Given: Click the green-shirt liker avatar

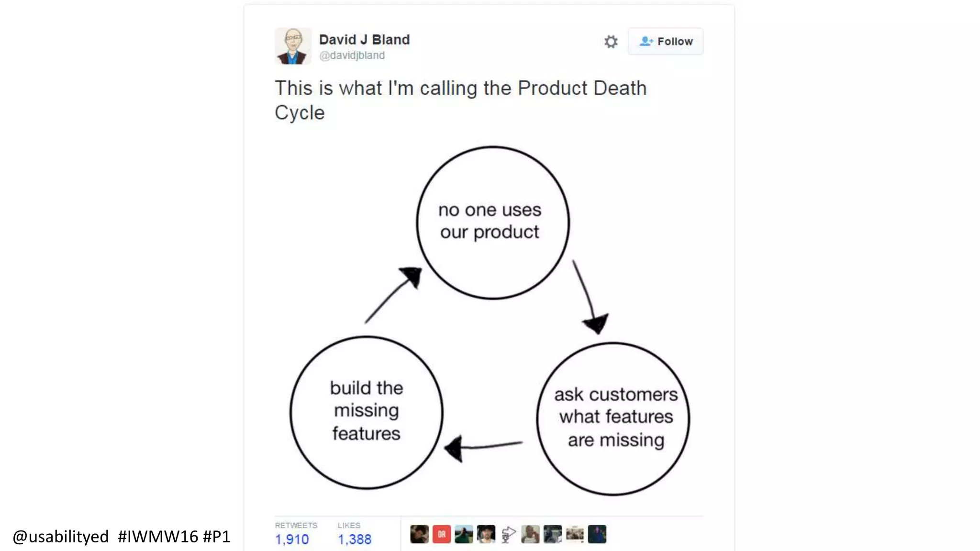Looking at the screenshot, I should [x=463, y=534].
